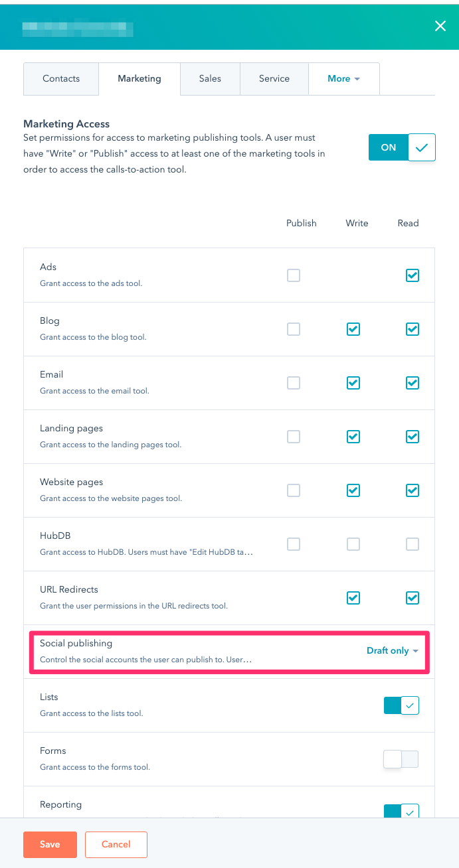Check Publish permission for Email
459x868 pixels.
point(294,383)
